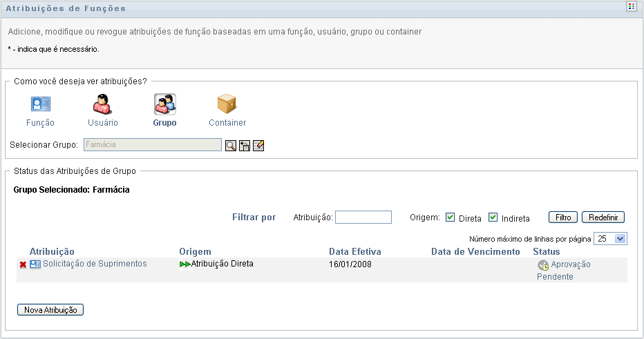644x339 pixels.
Task: Click the Usuário label
Action: 103,123
